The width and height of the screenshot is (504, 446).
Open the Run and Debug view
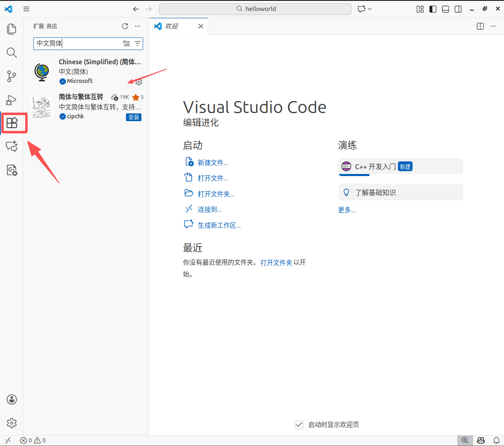coord(12,100)
